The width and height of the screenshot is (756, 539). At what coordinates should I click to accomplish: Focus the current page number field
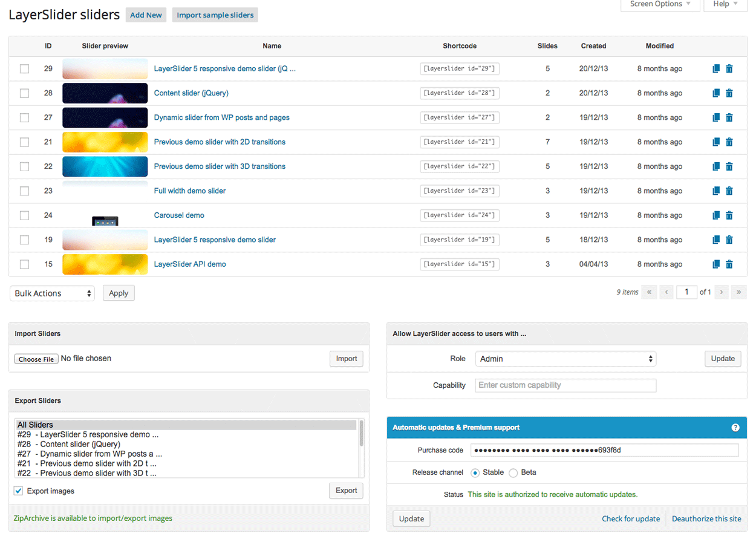click(686, 292)
